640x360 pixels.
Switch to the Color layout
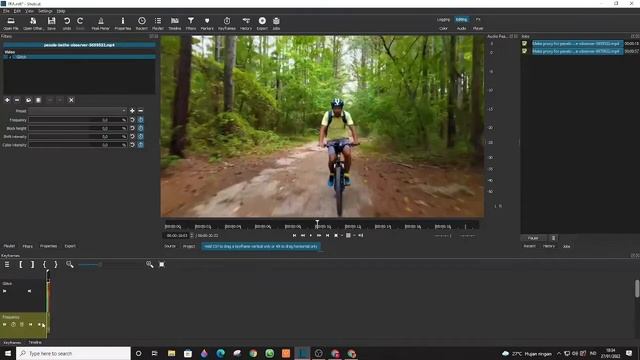point(443,29)
